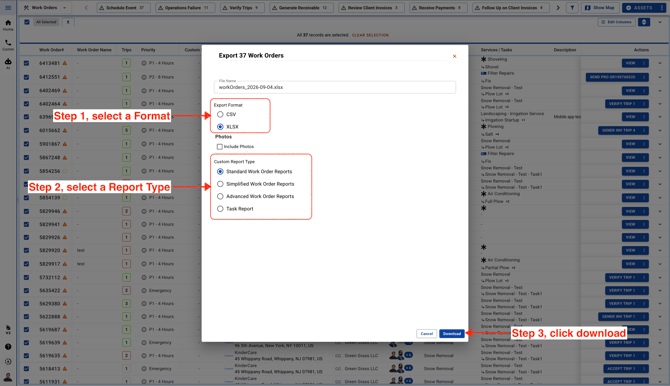Expand the row for order 6413481
Viewport: 670px width, 386px height.
(x=660, y=63)
